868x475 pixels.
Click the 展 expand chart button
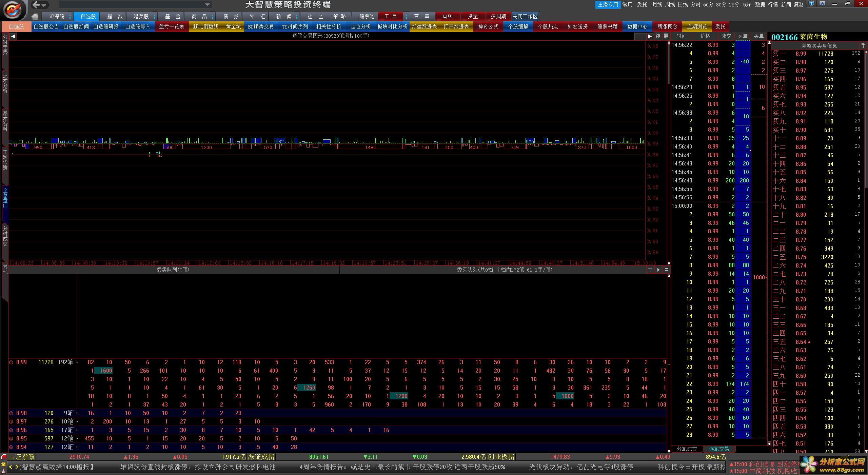[666, 36]
